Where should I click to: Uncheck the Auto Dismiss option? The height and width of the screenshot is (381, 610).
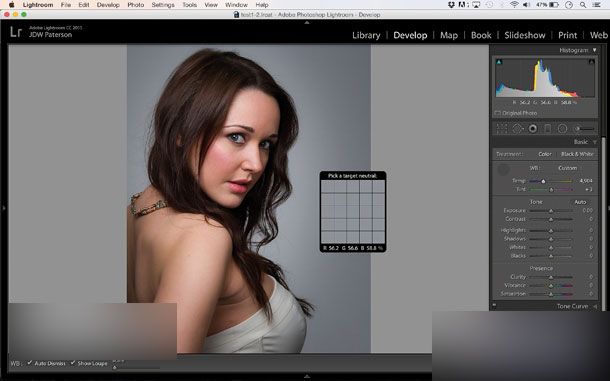pyautogui.click(x=30, y=363)
